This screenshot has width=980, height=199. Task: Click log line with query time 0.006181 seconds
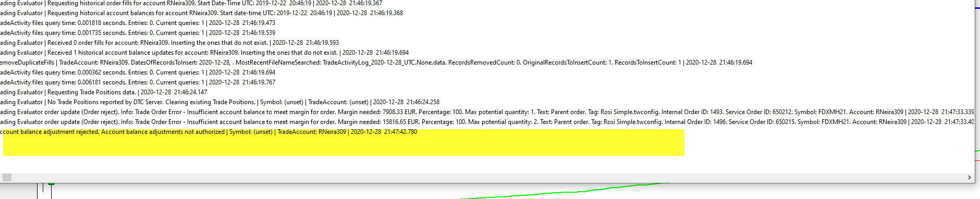pos(138,82)
